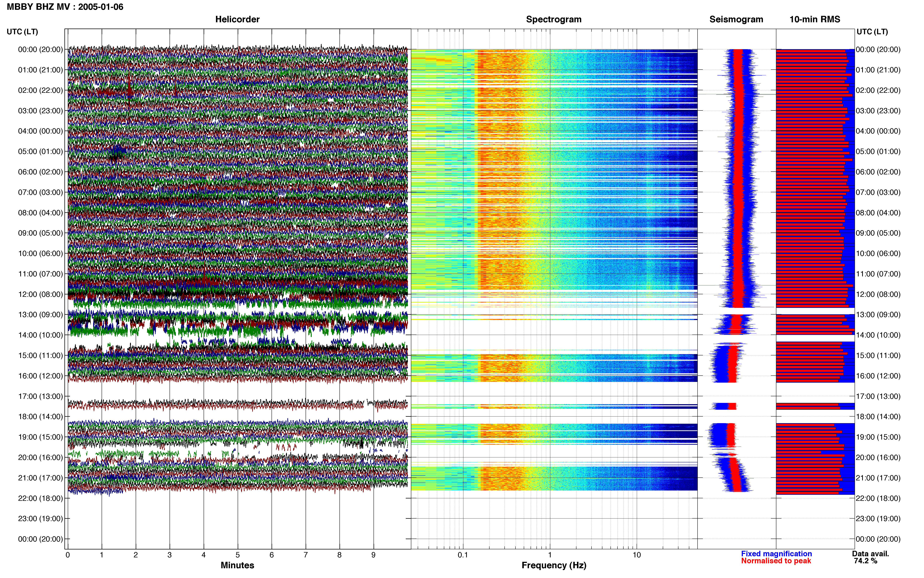The height and width of the screenshot is (578, 924).
Task: Click left time label '03:00 (23:00)'
Action: [41, 111]
